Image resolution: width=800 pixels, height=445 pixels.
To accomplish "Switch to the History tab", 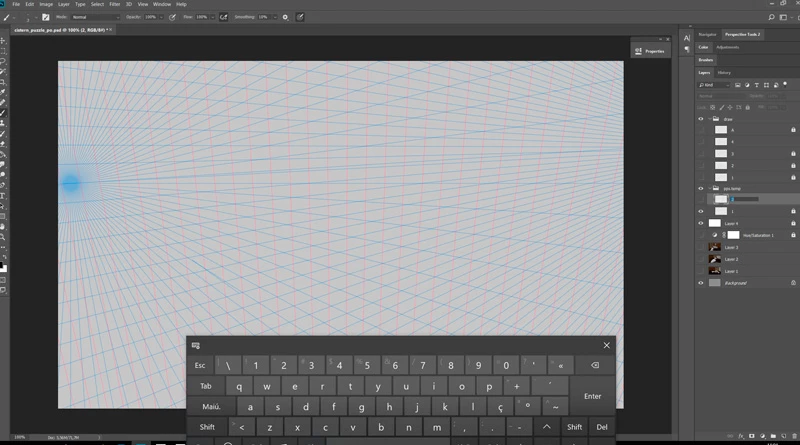I will click(x=724, y=72).
